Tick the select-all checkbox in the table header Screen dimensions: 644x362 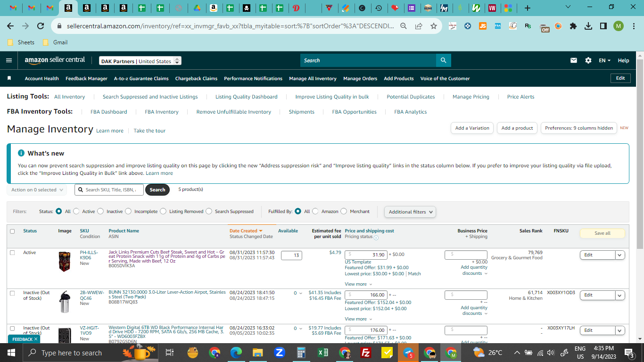point(12,231)
